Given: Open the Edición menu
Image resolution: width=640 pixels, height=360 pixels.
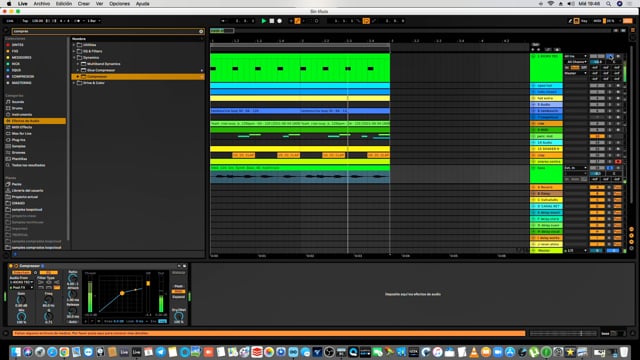Looking at the screenshot, I should click(64, 4).
